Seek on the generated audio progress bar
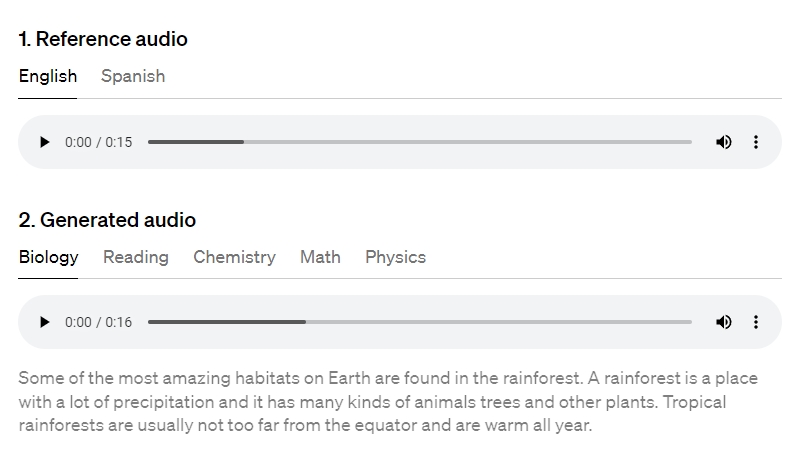 [420, 322]
